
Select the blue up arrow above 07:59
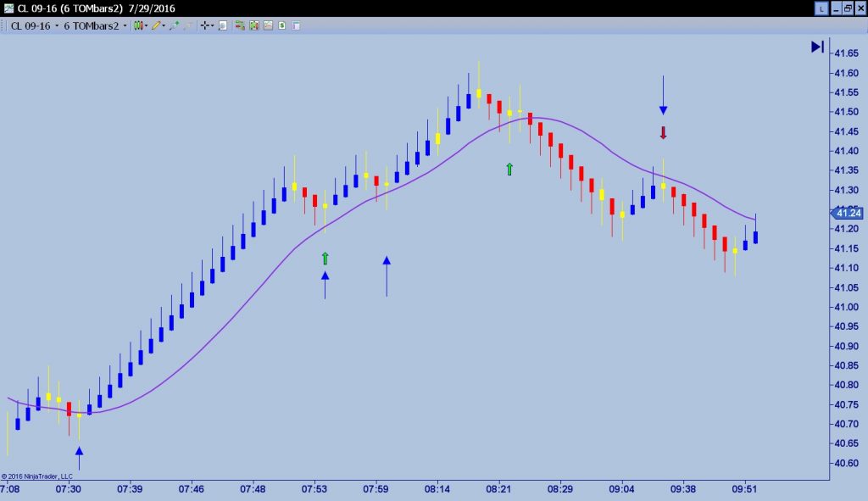387,276
